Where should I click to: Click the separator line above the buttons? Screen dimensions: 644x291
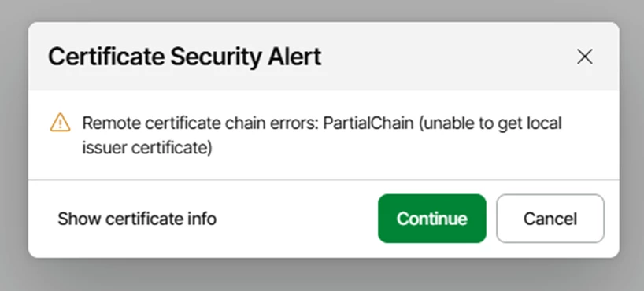point(324,180)
